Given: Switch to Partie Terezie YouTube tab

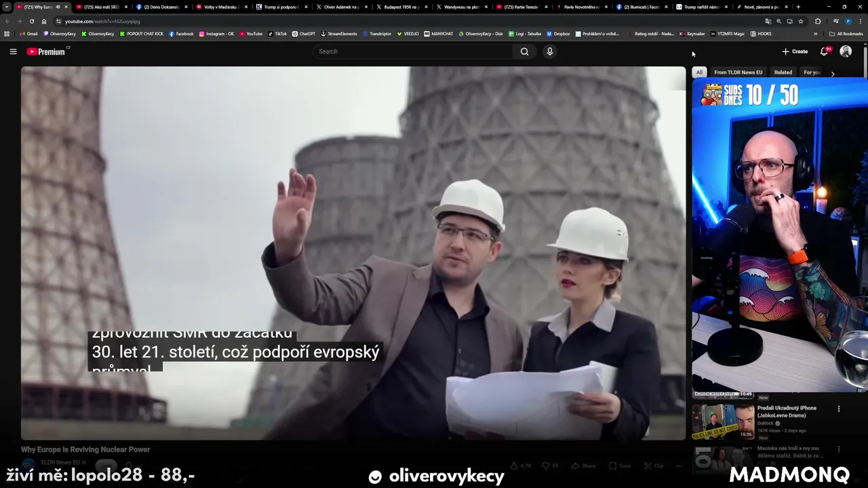Looking at the screenshot, I should (x=521, y=7).
